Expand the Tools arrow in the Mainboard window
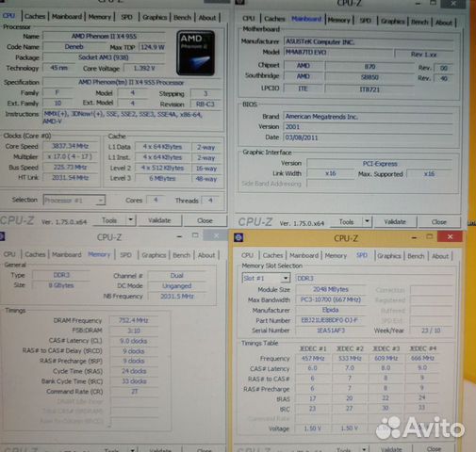 (367, 221)
